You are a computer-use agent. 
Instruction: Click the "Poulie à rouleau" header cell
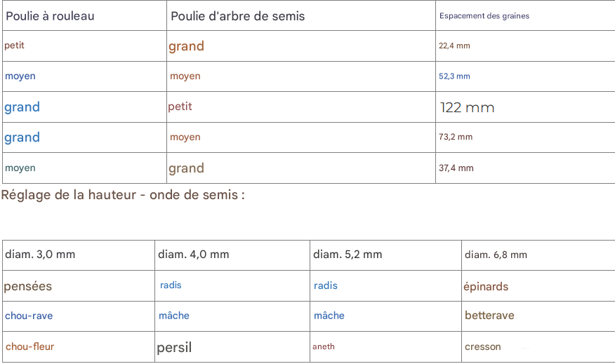(50, 16)
